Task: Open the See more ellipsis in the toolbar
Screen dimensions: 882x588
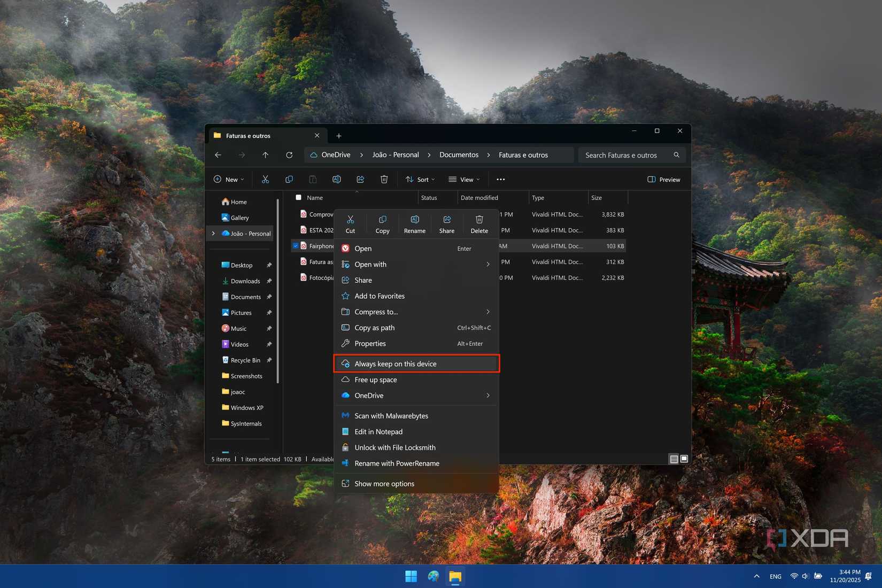Action: click(x=500, y=179)
